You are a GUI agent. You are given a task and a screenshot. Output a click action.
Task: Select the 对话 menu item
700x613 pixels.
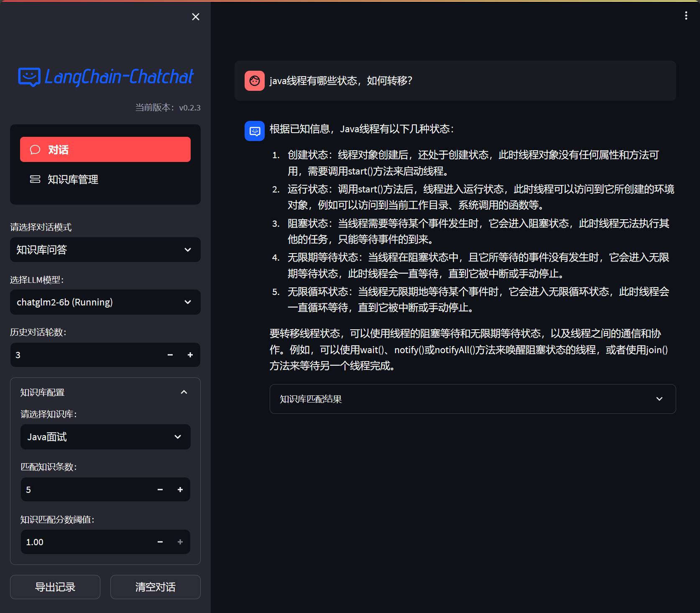click(105, 149)
